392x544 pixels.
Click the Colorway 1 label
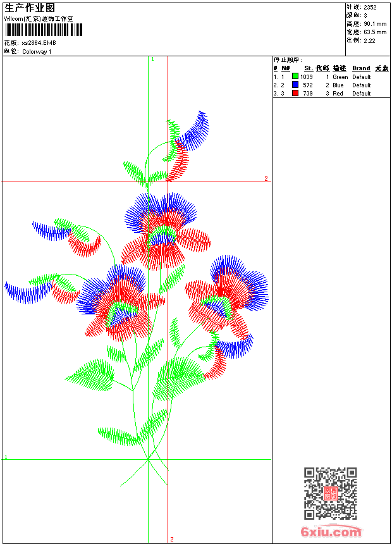tap(37, 52)
